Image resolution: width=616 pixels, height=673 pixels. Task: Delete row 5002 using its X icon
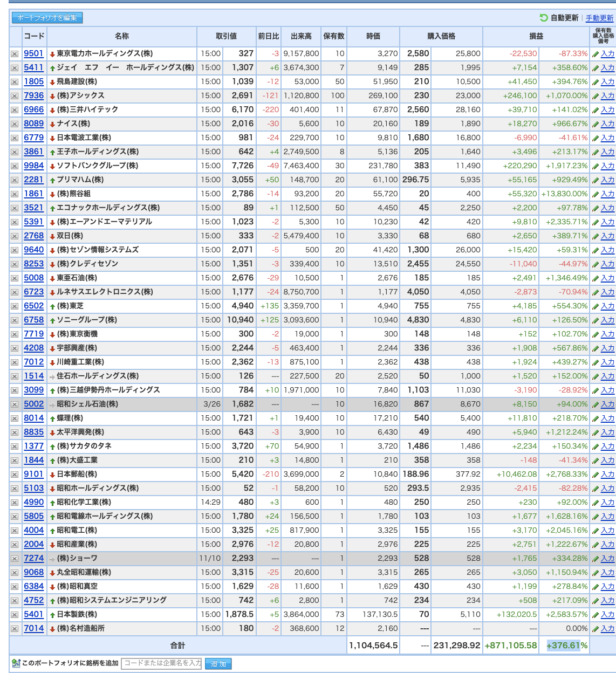point(15,404)
